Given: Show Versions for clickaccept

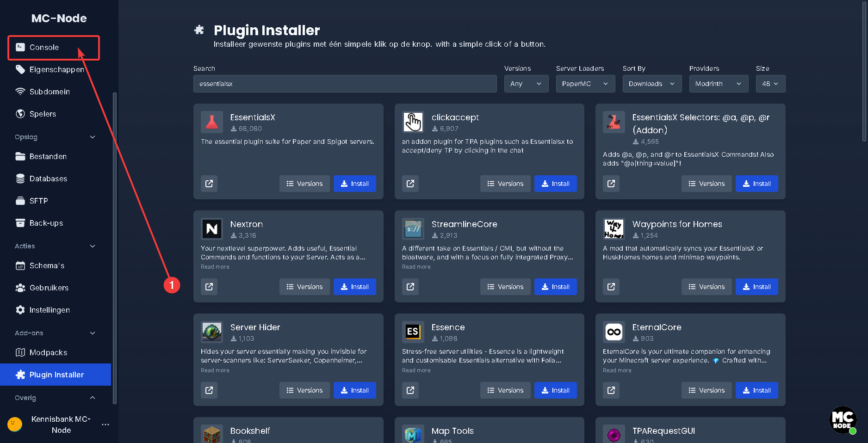Looking at the screenshot, I should click(x=505, y=184).
